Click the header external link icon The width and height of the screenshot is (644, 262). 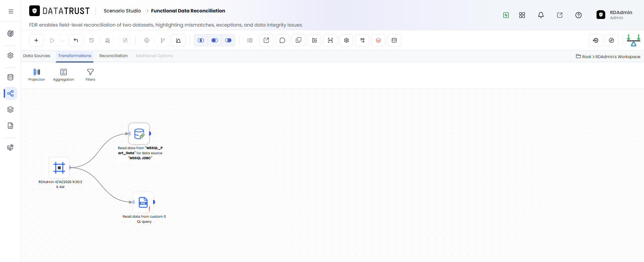(x=560, y=15)
